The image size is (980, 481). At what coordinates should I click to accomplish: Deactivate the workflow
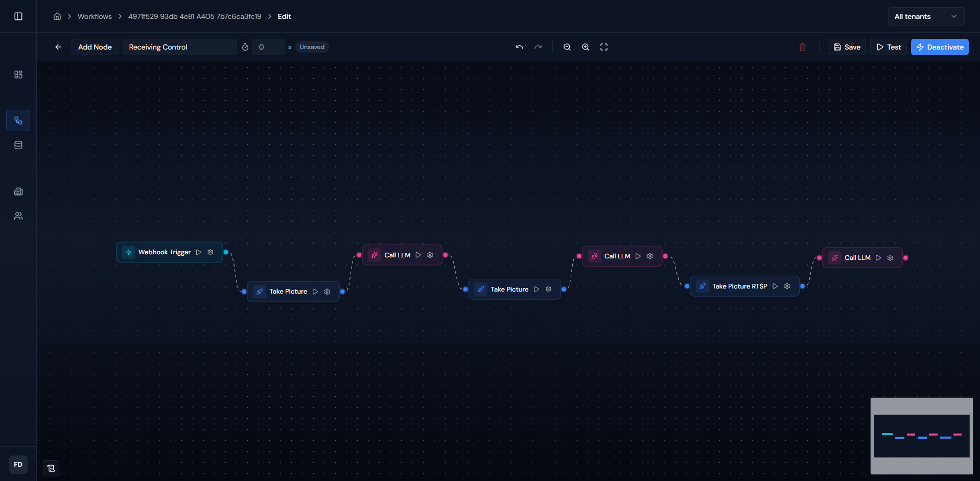tap(940, 47)
